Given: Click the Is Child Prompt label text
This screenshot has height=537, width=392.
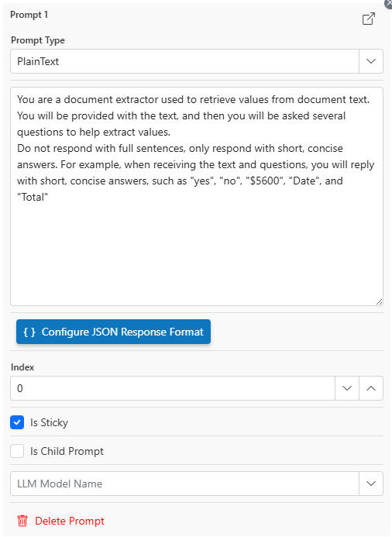Looking at the screenshot, I should point(67,452).
